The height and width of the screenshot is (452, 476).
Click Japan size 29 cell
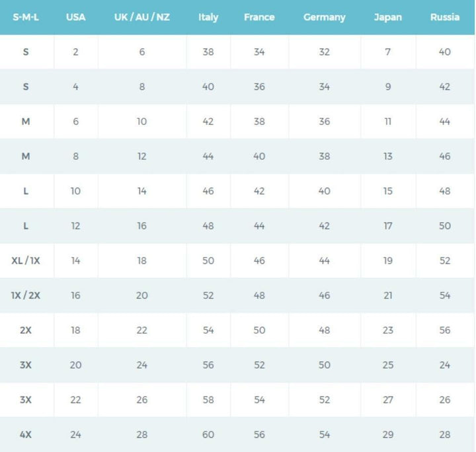pos(387,434)
